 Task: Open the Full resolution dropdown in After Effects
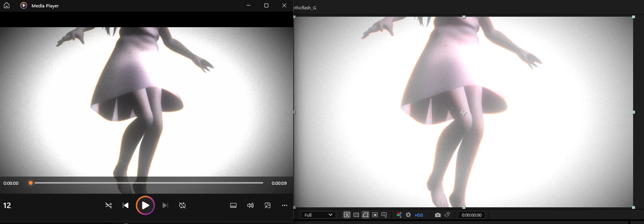318,215
